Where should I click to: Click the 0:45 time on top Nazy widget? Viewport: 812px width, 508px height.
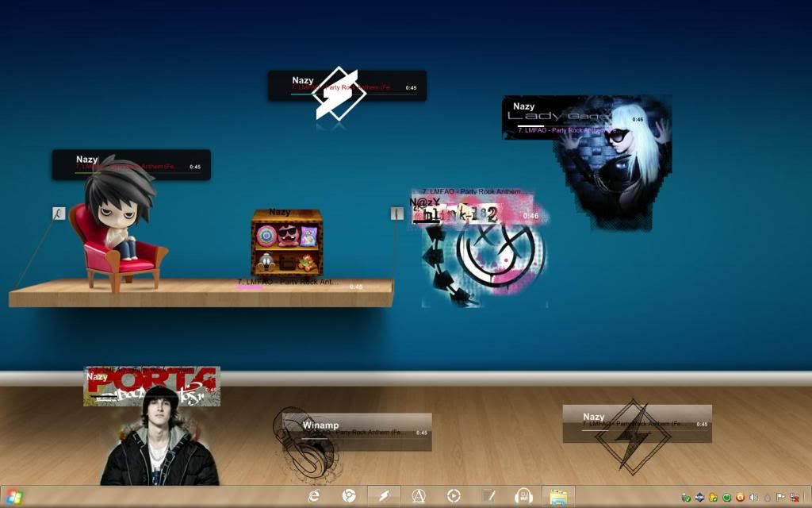pos(411,88)
